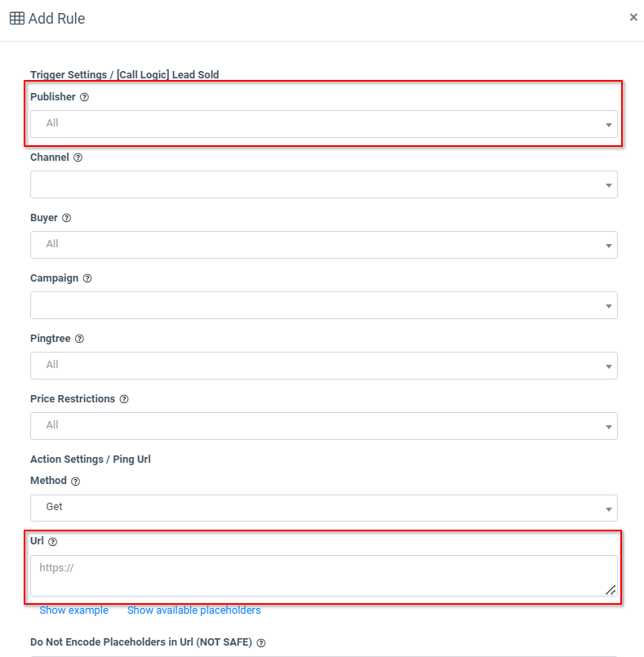
Task: Click the help icon next to Pingtree
Action: click(x=80, y=339)
